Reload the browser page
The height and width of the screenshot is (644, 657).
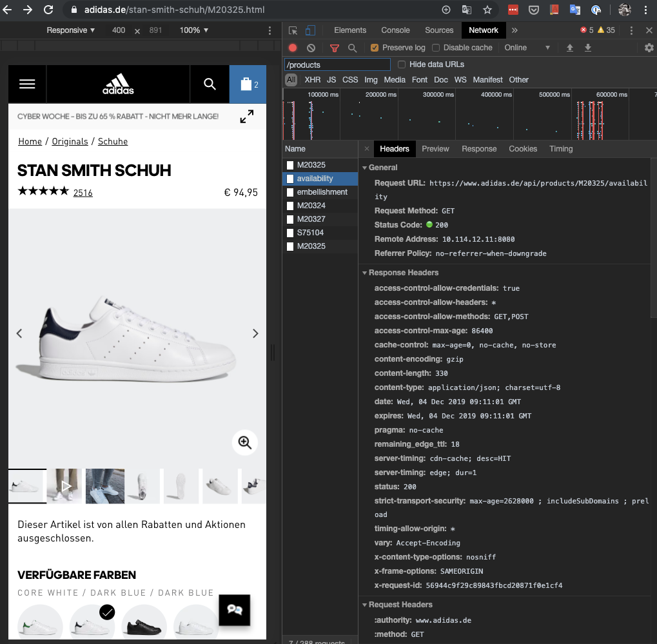click(x=48, y=10)
